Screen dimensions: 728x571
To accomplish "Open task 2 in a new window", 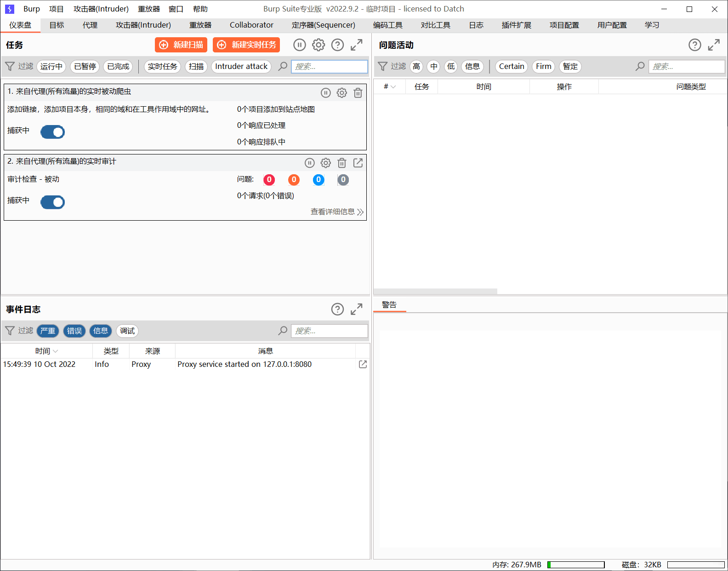I will (358, 163).
